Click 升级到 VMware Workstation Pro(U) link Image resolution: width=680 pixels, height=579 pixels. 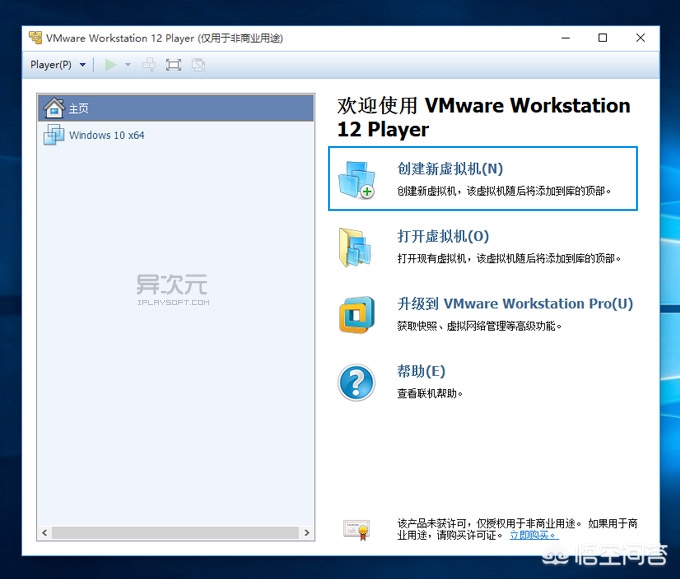[515, 304]
